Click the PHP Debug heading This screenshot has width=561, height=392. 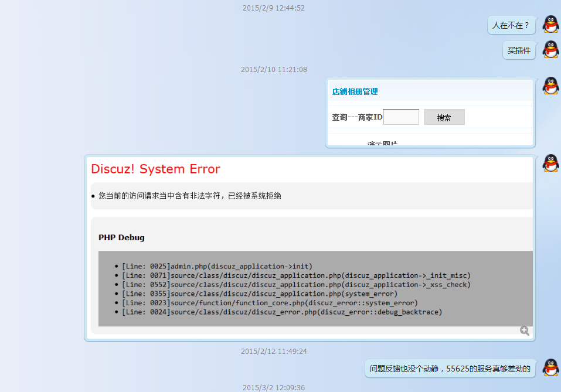point(121,237)
